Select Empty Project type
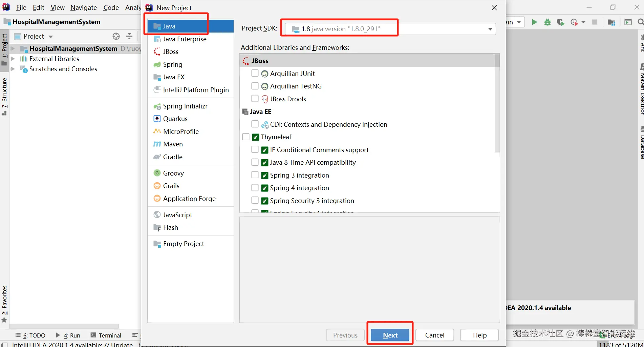The image size is (644, 347). tap(191, 244)
